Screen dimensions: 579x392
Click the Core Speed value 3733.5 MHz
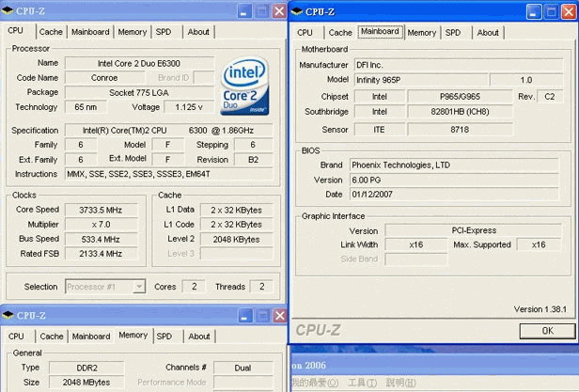101,210
